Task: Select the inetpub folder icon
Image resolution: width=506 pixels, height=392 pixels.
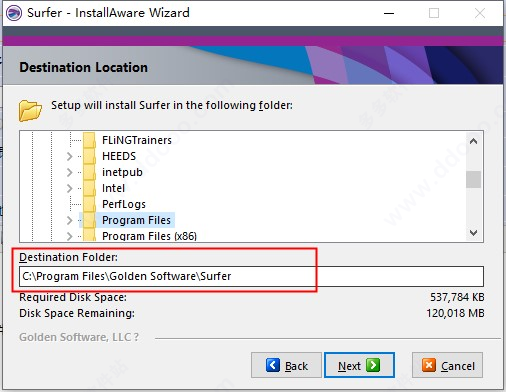Action: click(x=89, y=172)
